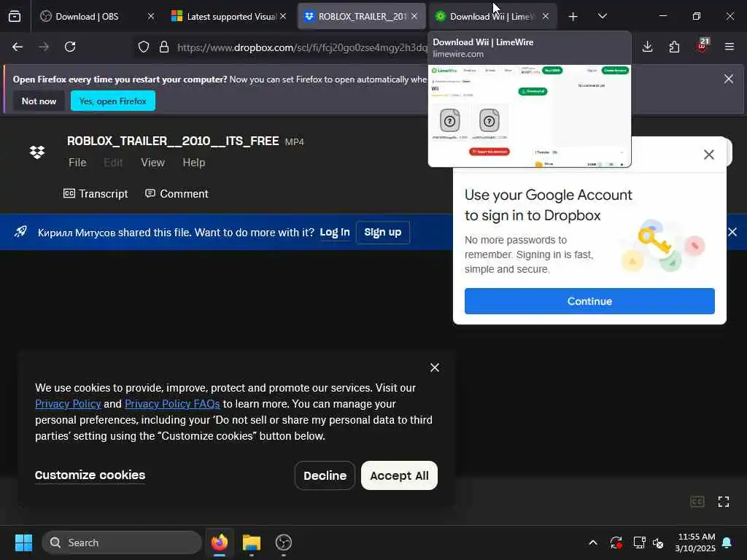Show site security padlock info
Viewport: 747px width, 560px height.
(x=164, y=47)
